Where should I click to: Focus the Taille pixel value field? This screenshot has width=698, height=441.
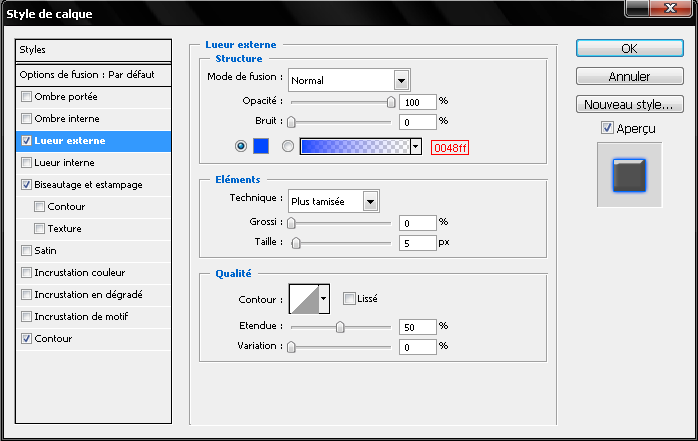[418, 243]
